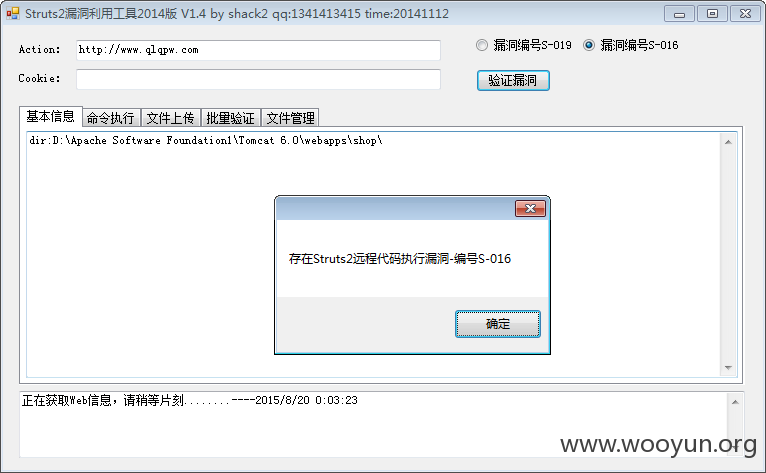The image size is (766, 473).
Task: Close the S-016 vulnerability message dialog
Action: (531, 209)
